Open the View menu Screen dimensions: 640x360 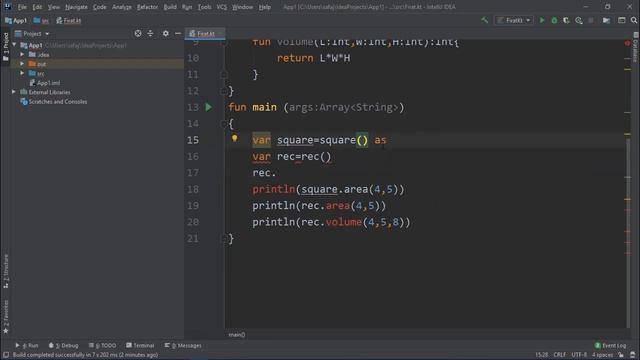[53, 7]
